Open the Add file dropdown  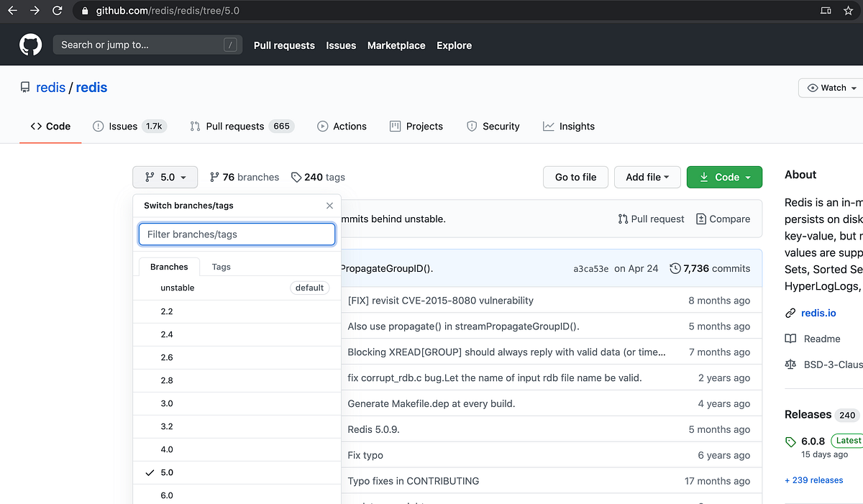(x=647, y=177)
